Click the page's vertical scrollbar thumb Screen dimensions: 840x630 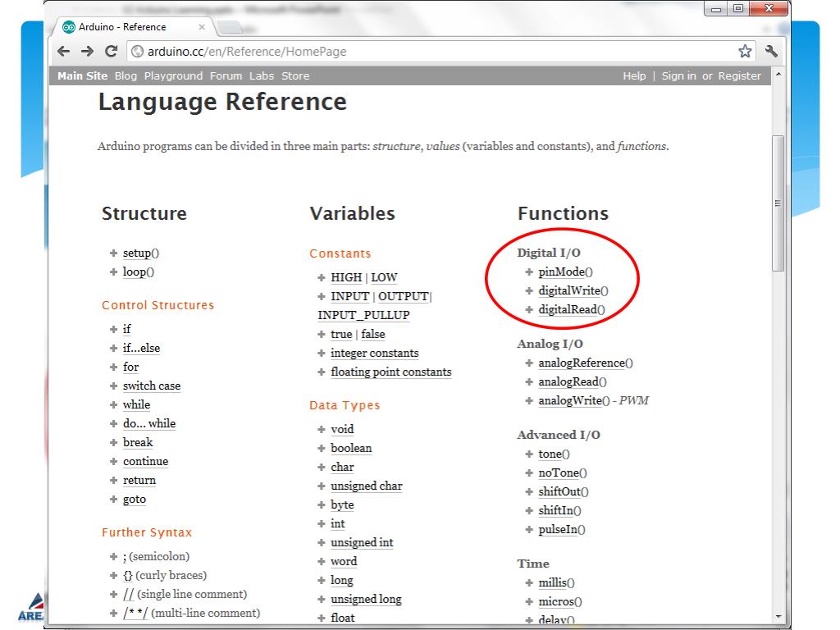778,203
